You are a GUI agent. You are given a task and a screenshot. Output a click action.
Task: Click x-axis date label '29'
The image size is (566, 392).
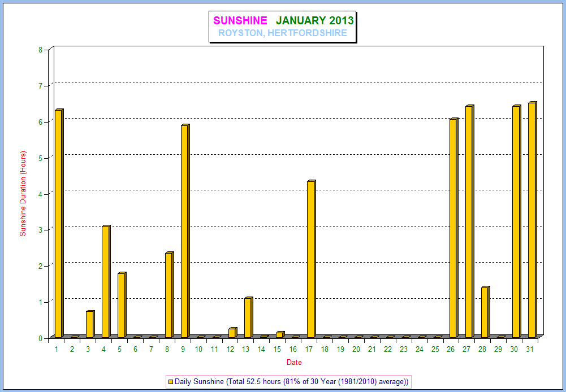(x=498, y=349)
